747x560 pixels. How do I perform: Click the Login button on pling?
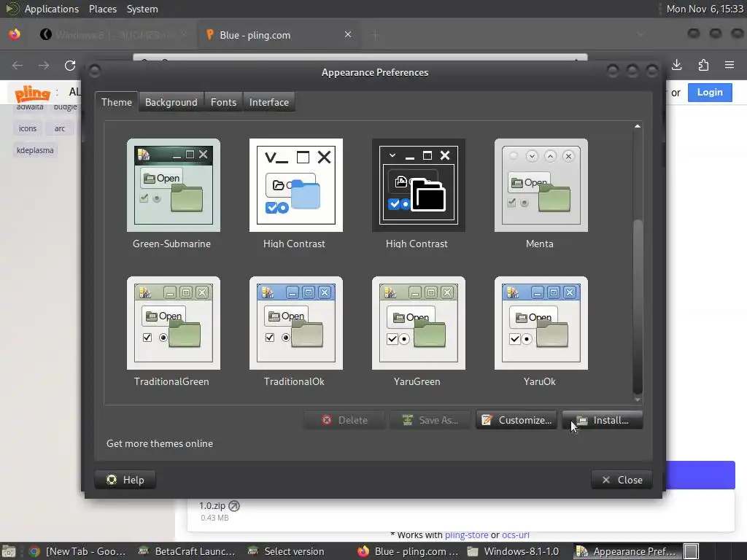(710, 93)
